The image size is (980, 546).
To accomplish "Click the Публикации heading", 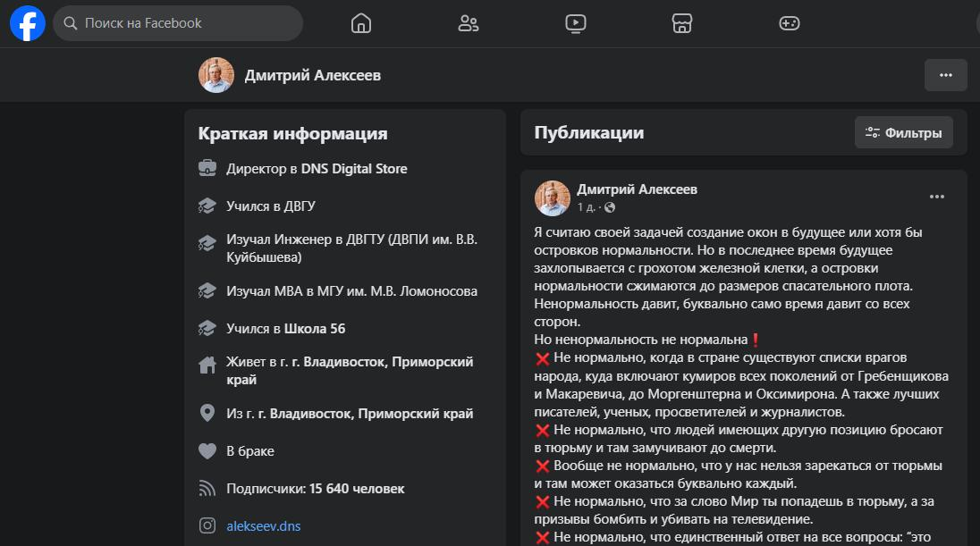I will (588, 132).
